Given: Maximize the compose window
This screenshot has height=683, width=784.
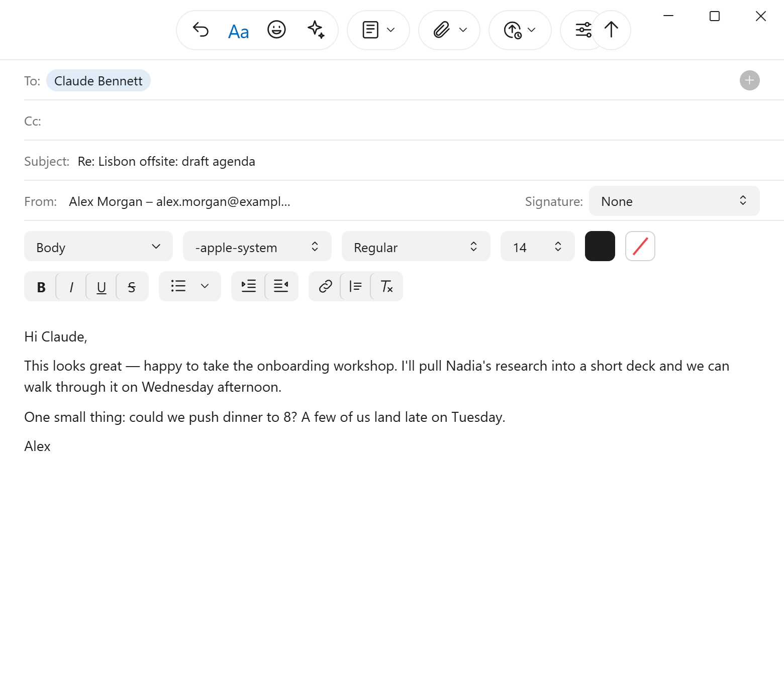Looking at the screenshot, I should (714, 16).
